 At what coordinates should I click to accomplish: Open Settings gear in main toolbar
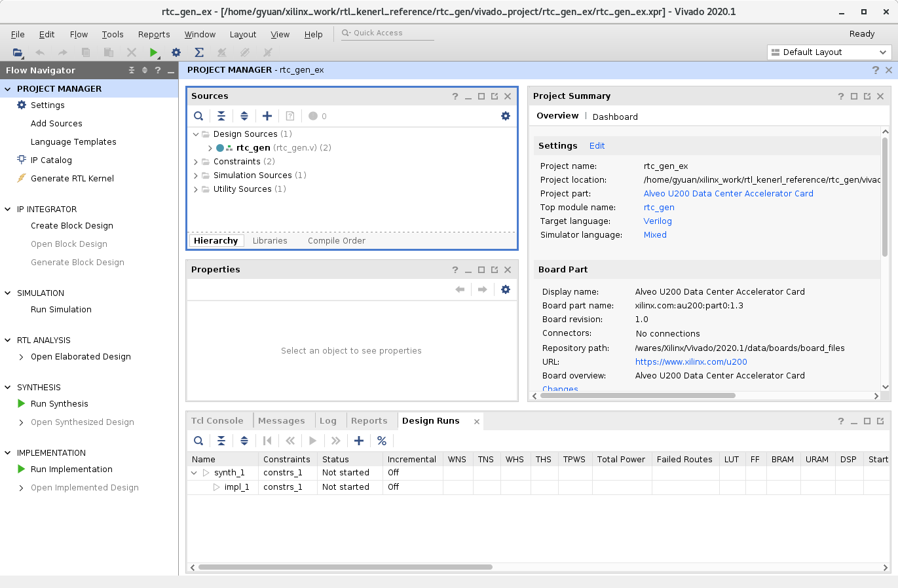pos(176,52)
